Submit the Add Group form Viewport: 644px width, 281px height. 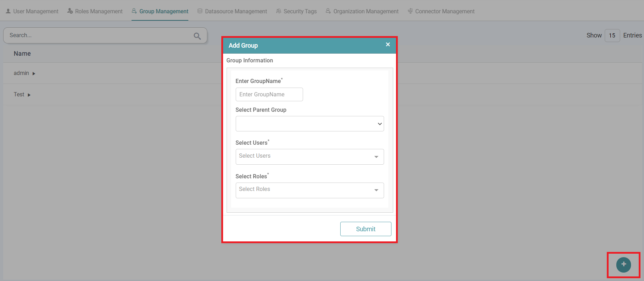tap(365, 229)
